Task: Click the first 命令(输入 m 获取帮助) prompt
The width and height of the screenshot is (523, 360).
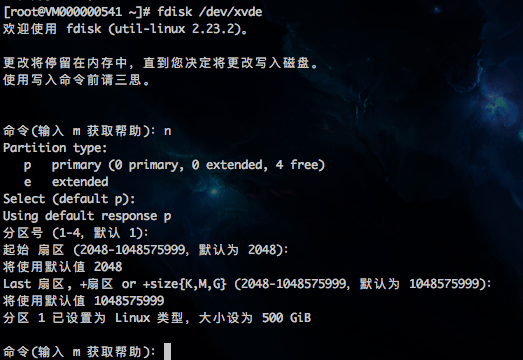Action: tap(79, 131)
